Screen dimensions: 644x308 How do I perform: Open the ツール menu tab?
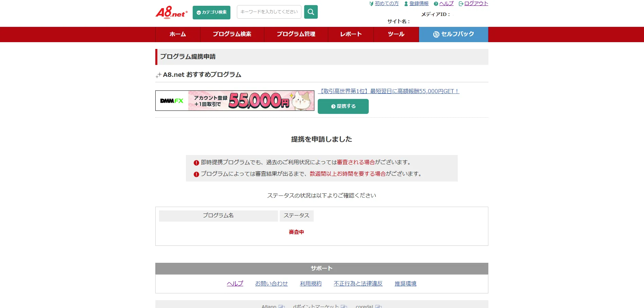396,34
